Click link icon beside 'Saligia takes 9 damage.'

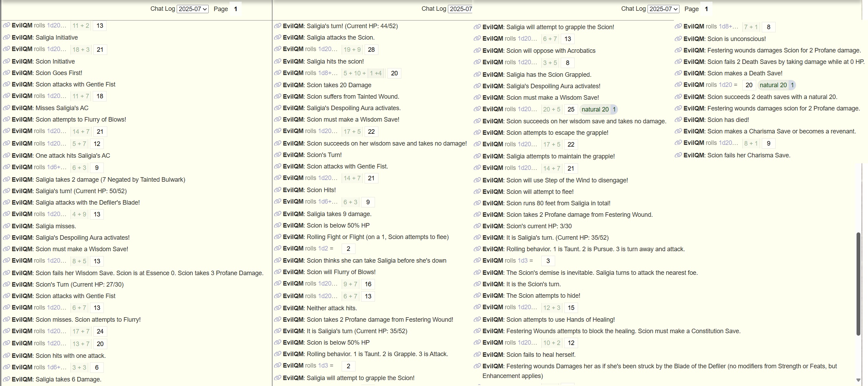click(277, 214)
